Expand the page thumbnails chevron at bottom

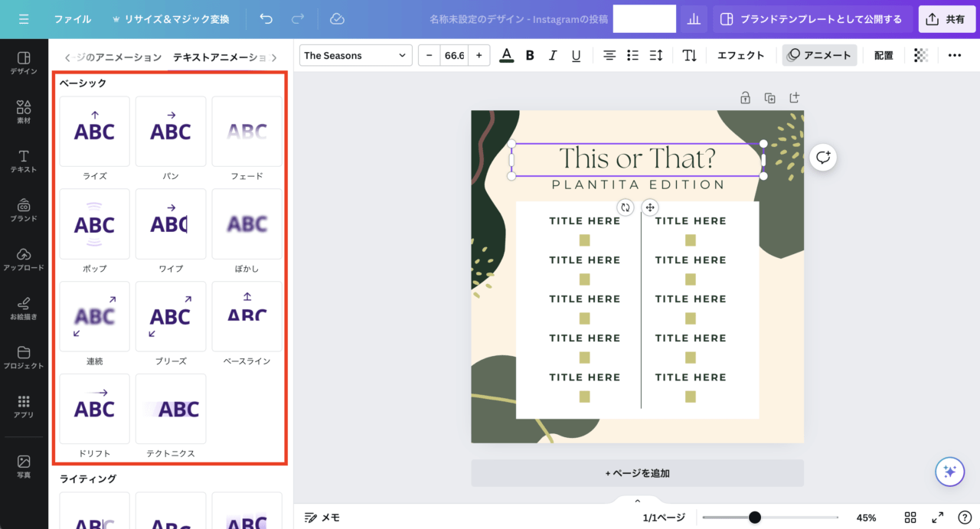coord(637,501)
